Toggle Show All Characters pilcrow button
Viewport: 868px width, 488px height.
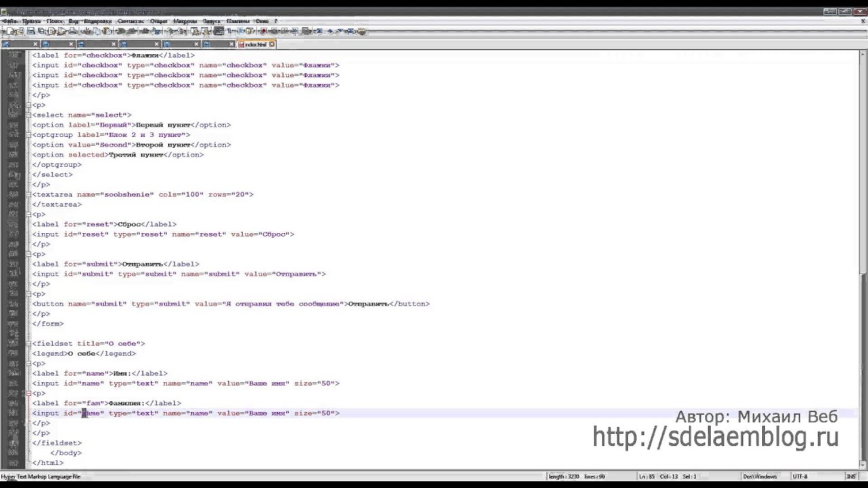tap(229, 31)
